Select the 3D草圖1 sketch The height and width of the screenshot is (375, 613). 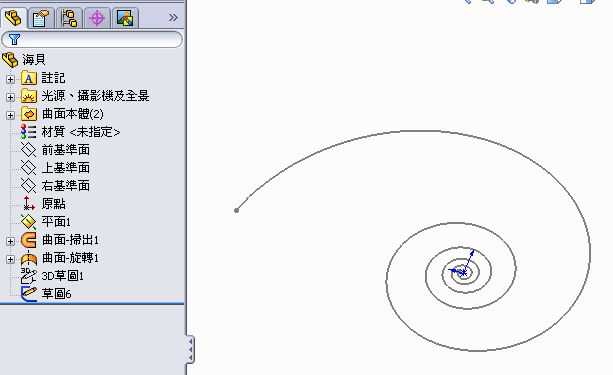[63, 276]
